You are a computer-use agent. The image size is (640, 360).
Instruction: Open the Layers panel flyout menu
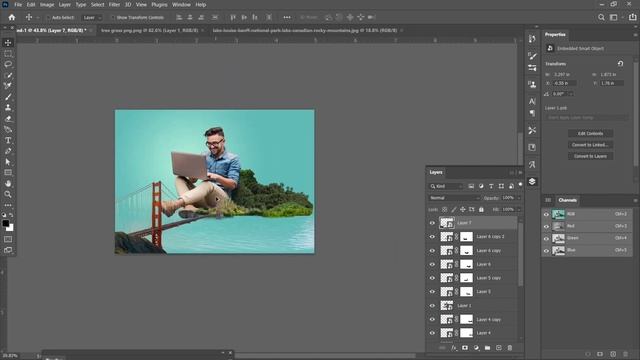click(x=520, y=173)
